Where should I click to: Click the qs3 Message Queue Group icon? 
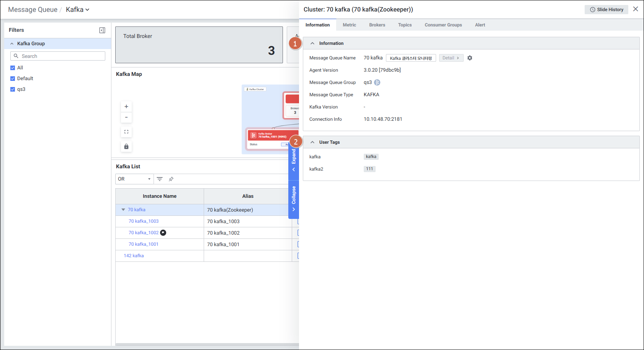pos(377,82)
